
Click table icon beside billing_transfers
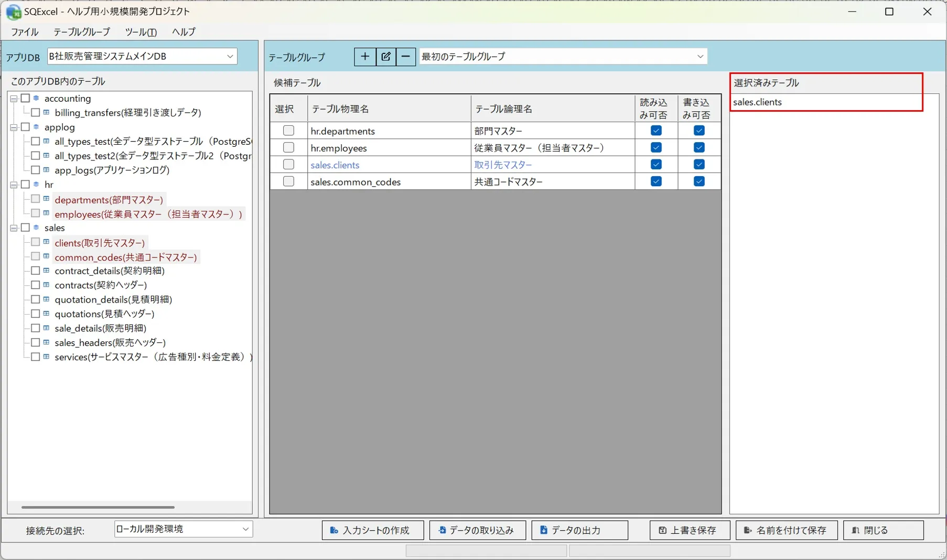[x=46, y=112]
